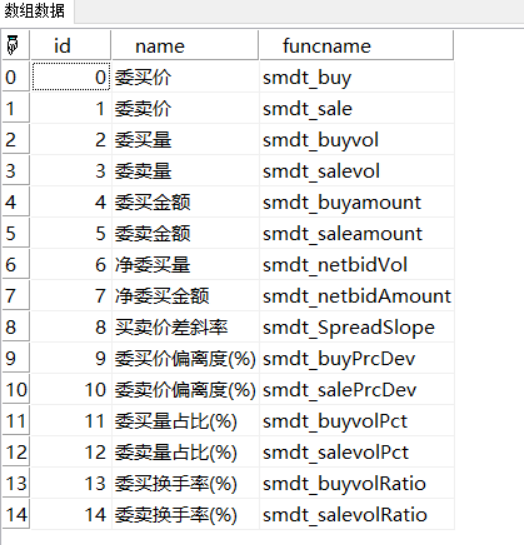Viewport: 524px width, 545px height.
Task: Click the 委买量占比(%) cell
Action: (185, 421)
